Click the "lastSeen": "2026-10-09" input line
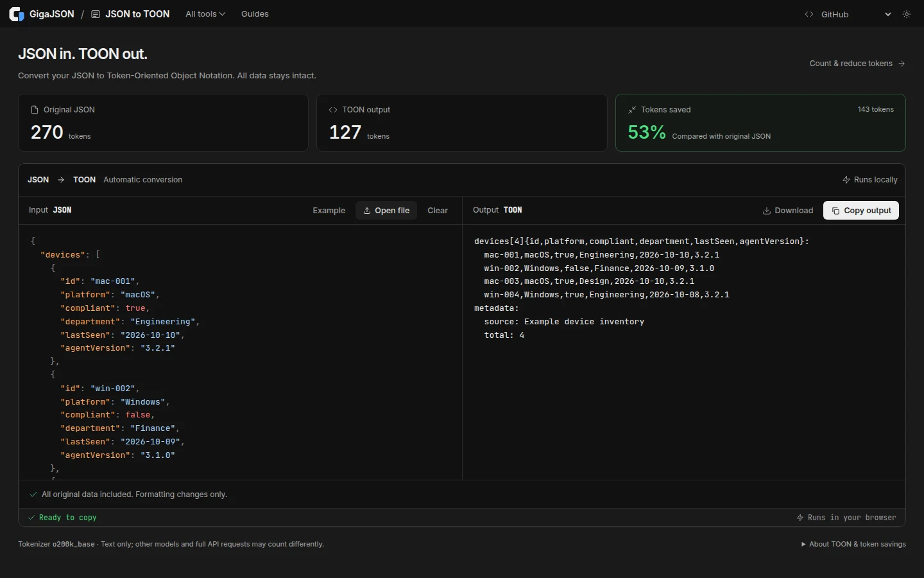The image size is (924, 578). (x=123, y=442)
